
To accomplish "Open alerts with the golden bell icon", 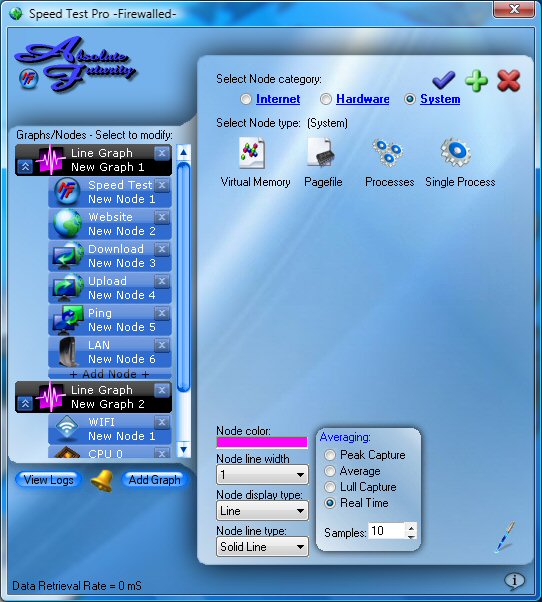I will [102, 480].
